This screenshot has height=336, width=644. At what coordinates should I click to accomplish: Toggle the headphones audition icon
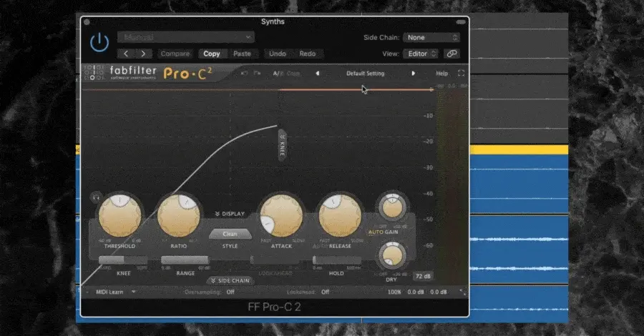tap(96, 198)
